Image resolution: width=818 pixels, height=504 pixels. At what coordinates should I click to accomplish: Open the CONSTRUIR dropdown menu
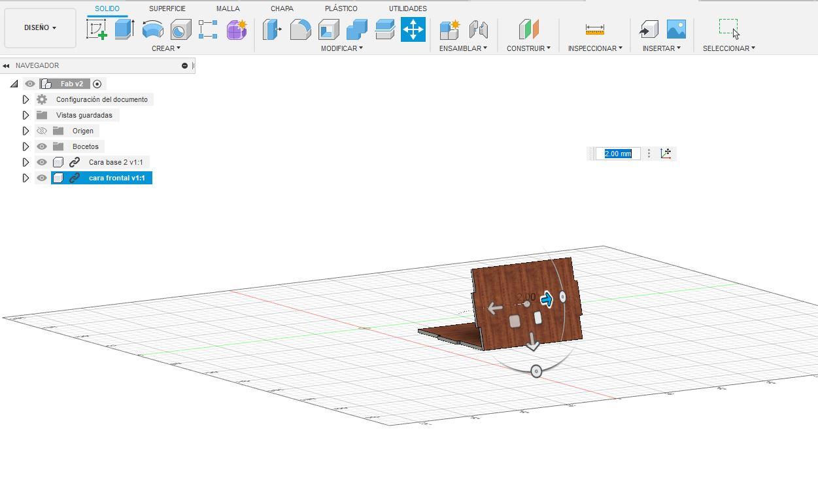tap(528, 48)
